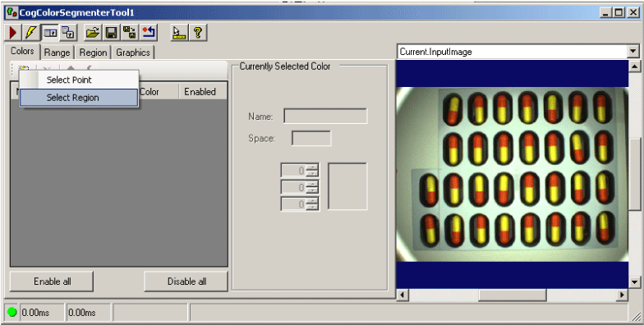
Task: Click the second 0.00ms status bar field
Action: coord(88,312)
